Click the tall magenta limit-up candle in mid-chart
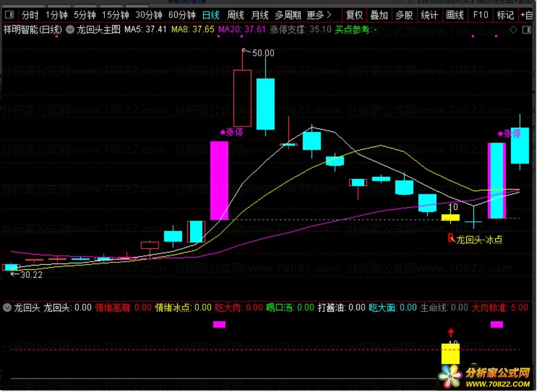The height and width of the screenshot is (392, 538). pyautogui.click(x=219, y=181)
